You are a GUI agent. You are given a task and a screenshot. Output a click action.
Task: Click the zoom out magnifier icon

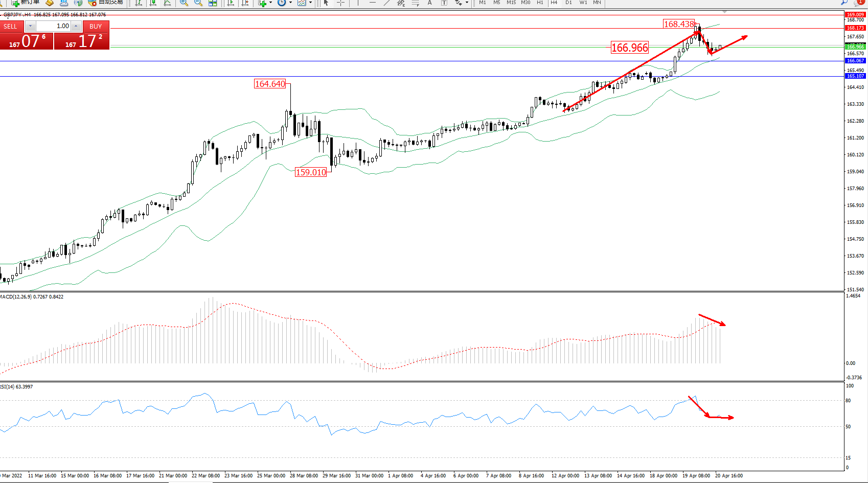point(198,3)
